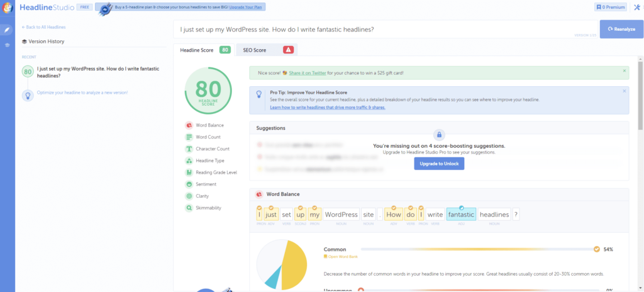Click the pie icon in Word Balance header
644x292 pixels.
click(259, 194)
